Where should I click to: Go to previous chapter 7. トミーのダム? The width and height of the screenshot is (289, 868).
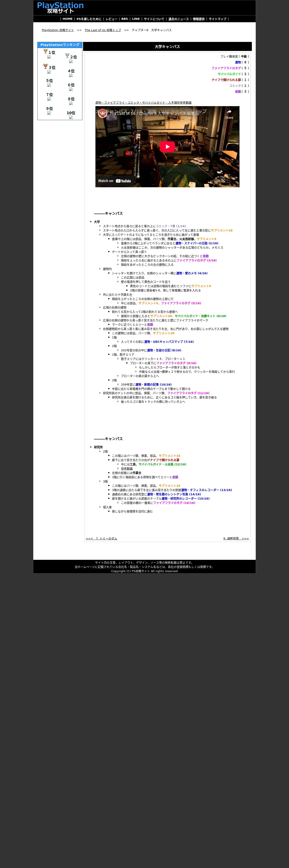pyautogui.click(x=102, y=539)
